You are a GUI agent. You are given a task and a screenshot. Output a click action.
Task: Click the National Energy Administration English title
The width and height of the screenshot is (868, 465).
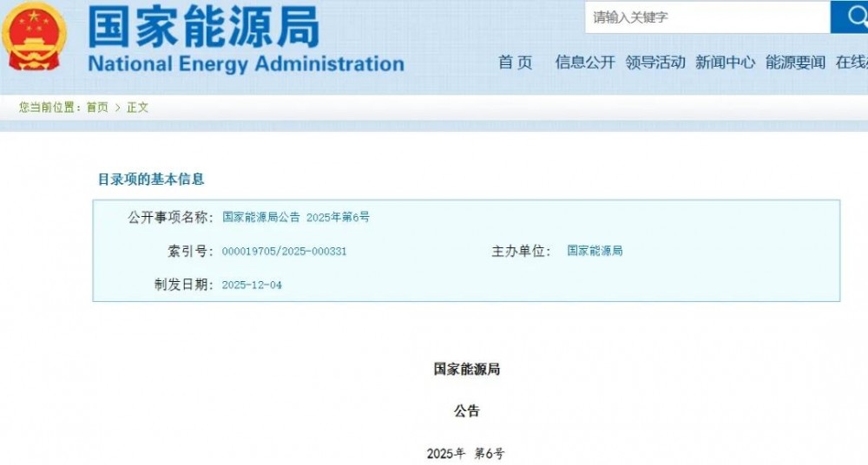pos(246,64)
